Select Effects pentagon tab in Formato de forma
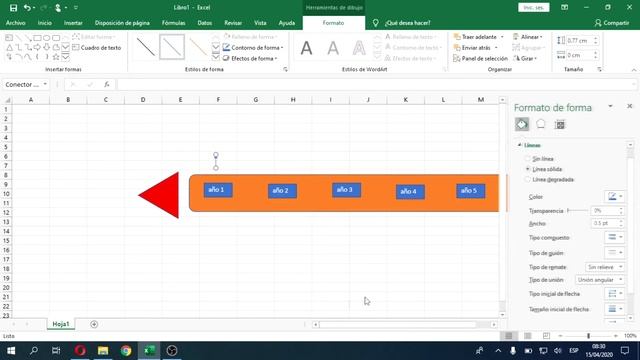Viewport: 640px width, 360px height. pos(540,124)
